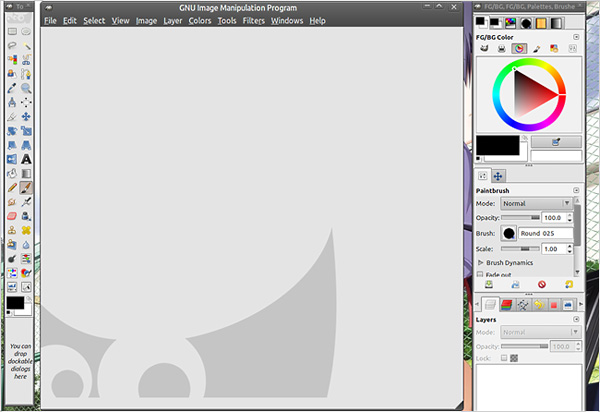Select the Move tool blue arrows

(x=26, y=117)
